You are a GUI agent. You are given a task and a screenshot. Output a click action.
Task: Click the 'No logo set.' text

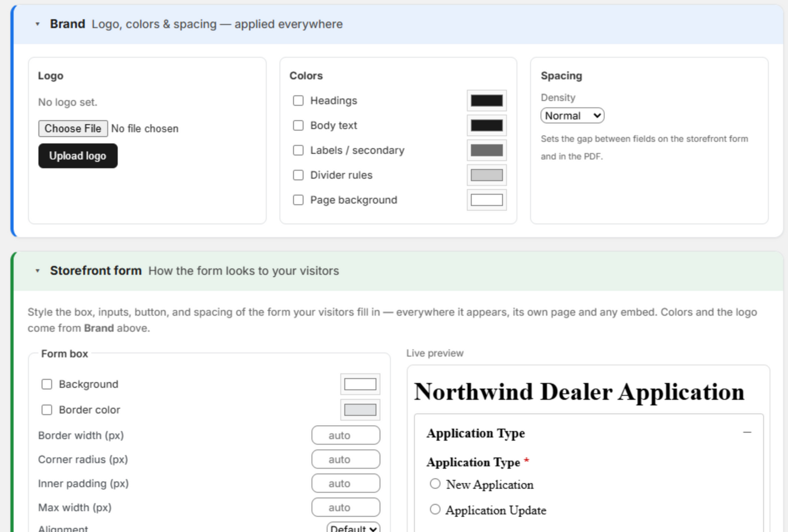(x=68, y=102)
